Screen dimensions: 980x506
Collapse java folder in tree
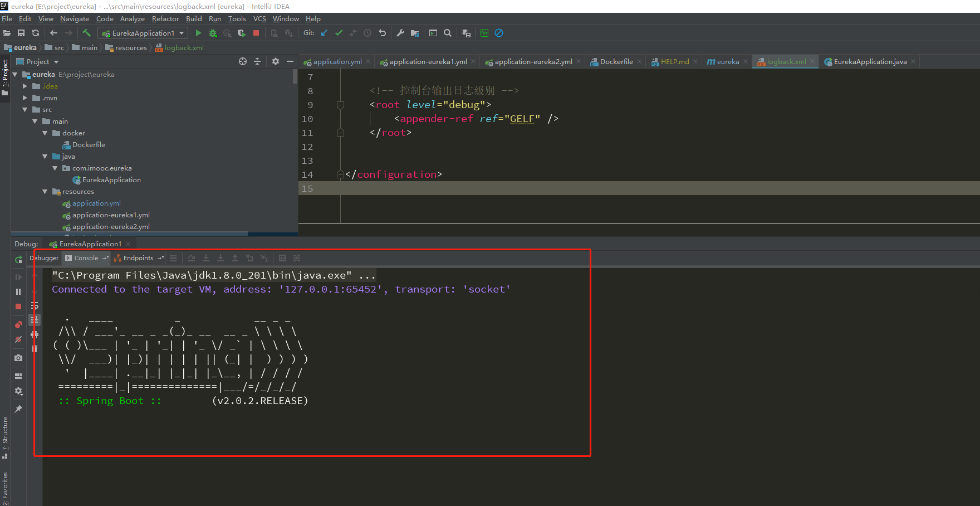coord(45,156)
